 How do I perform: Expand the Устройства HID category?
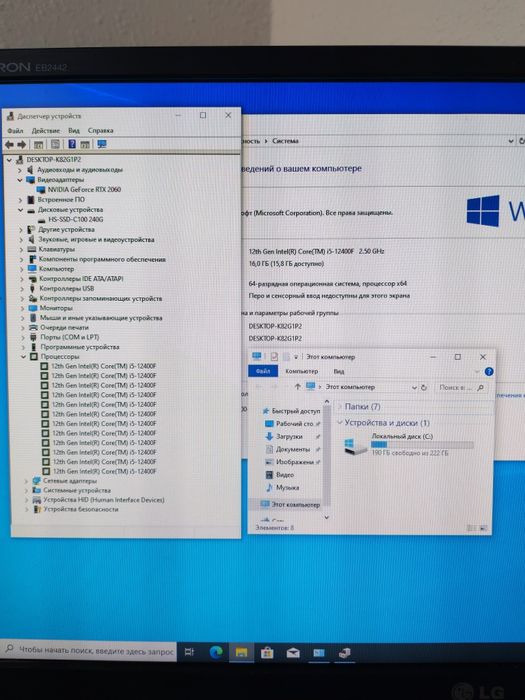[26, 500]
